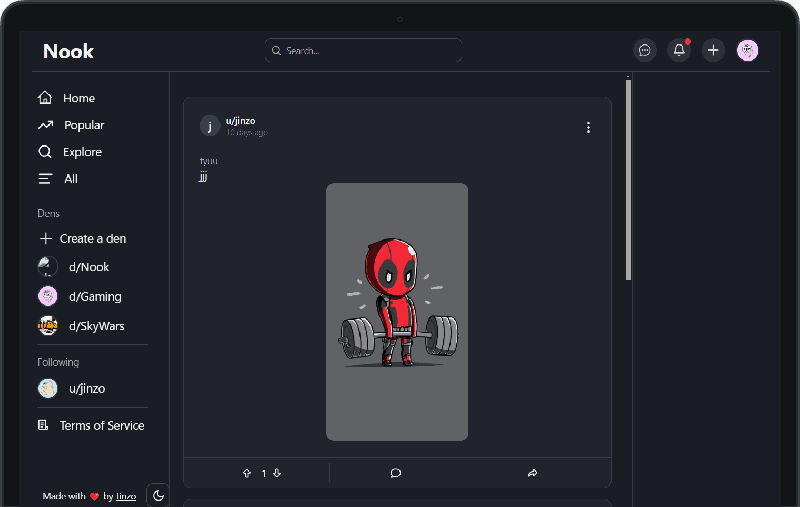Screen dimensions: 800x507
Task: Click the All list icon
Action: pyautogui.click(x=45, y=179)
